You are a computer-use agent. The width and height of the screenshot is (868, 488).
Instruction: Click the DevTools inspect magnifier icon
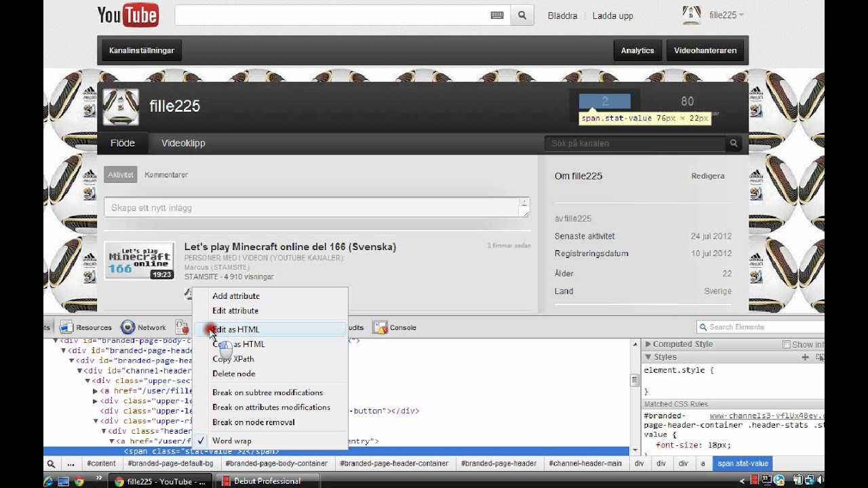[x=51, y=464]
